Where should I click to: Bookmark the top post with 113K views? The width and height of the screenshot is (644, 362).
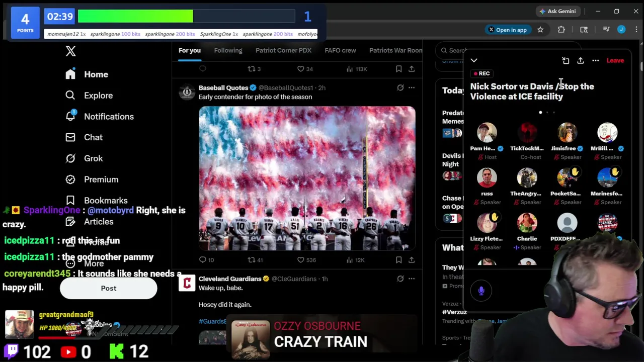[x=398, y=69]
